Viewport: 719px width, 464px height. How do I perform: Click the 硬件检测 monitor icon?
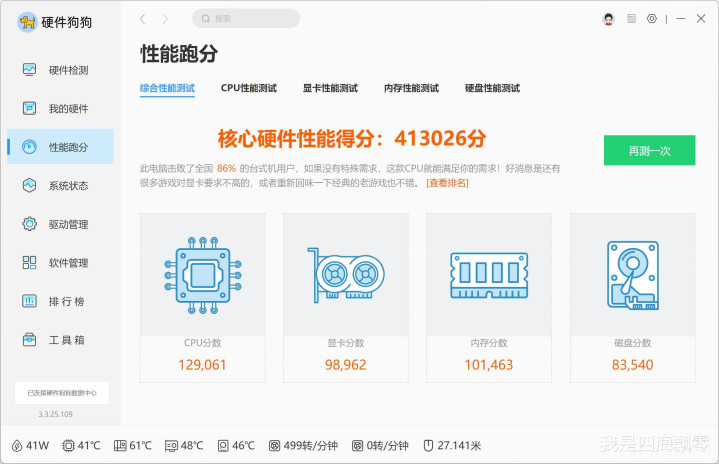click(29, 70)
